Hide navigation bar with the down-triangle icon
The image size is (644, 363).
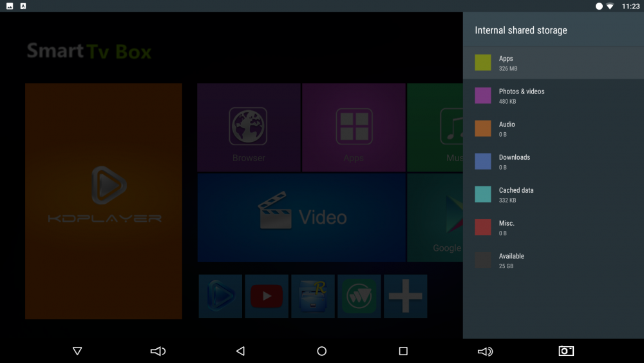[77, 351]
